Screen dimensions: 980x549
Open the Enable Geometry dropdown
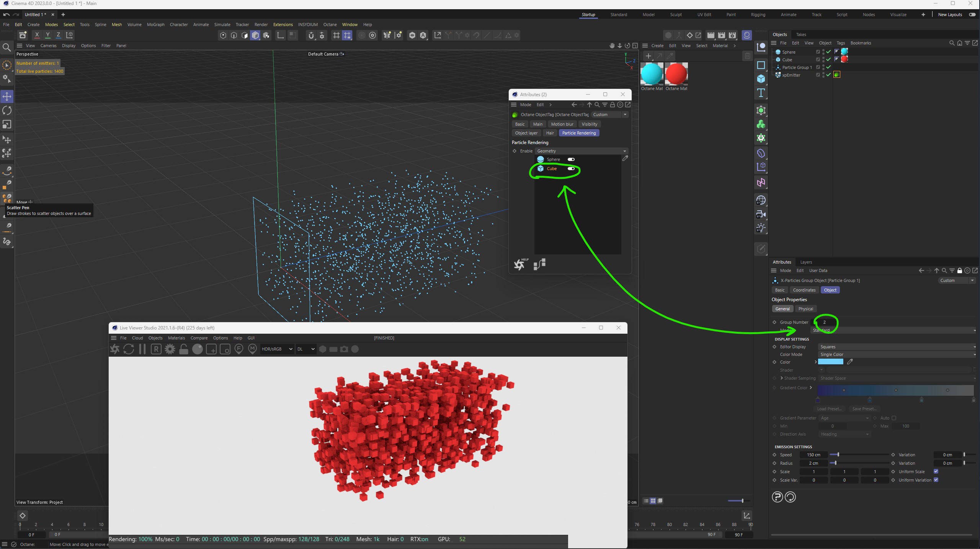(x=581, y=151)
